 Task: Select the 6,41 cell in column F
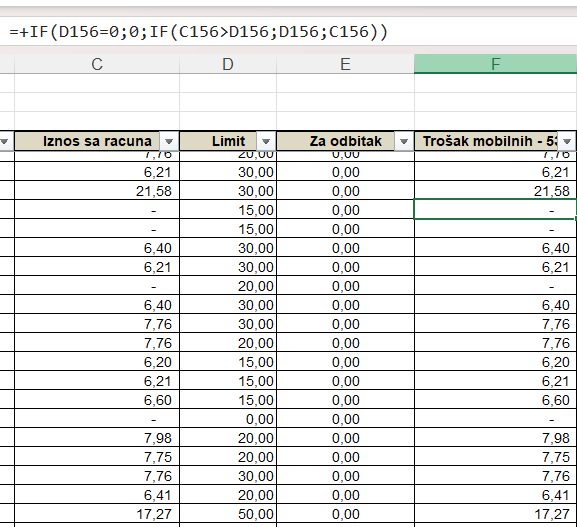click(495, 495)
